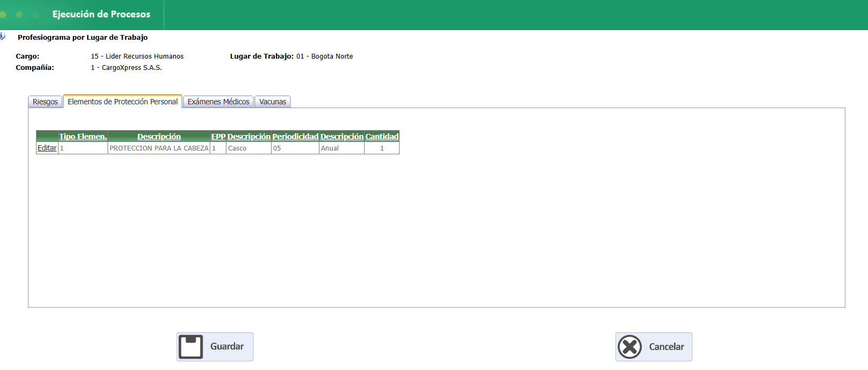The image size is (868, 370).
Task: Open the Vacunas tab
Action: (x=273, y=102)
